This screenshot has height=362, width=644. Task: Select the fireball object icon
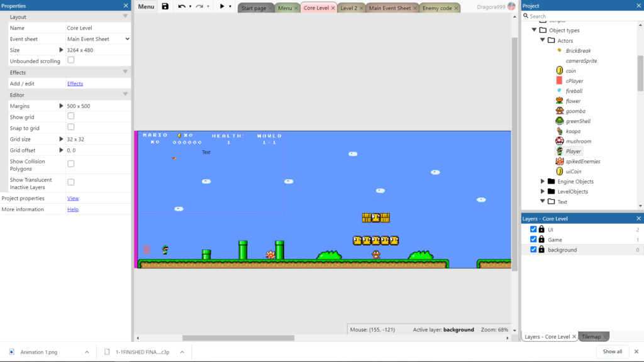click(x=559, y=90)
